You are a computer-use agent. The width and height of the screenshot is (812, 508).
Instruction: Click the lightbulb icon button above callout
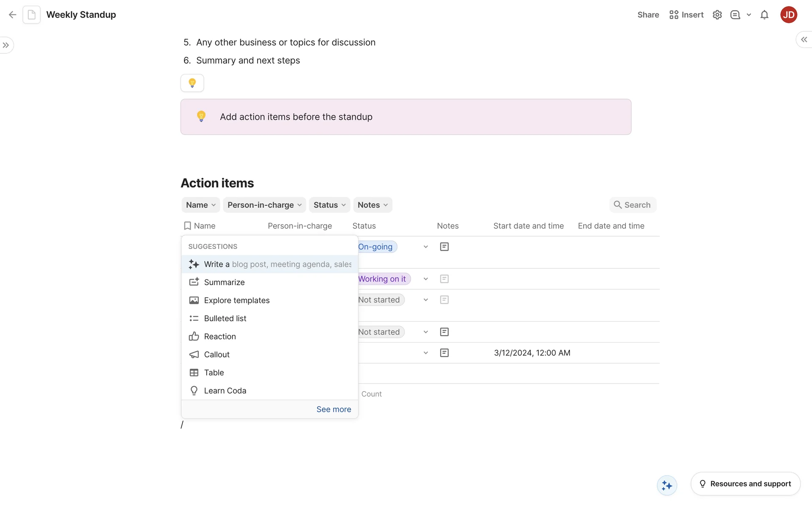tap(192, 83)
